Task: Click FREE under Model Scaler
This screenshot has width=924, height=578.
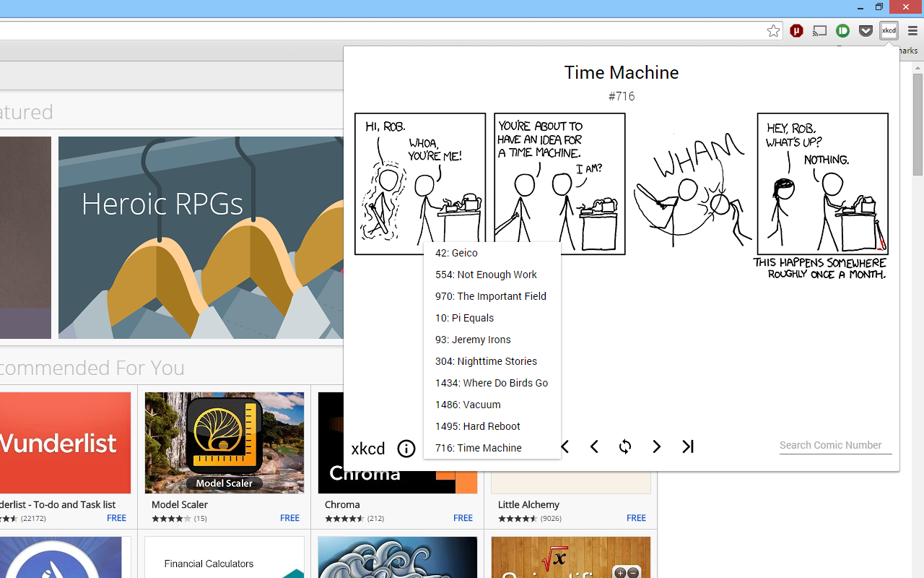Action: click(289, 518)
